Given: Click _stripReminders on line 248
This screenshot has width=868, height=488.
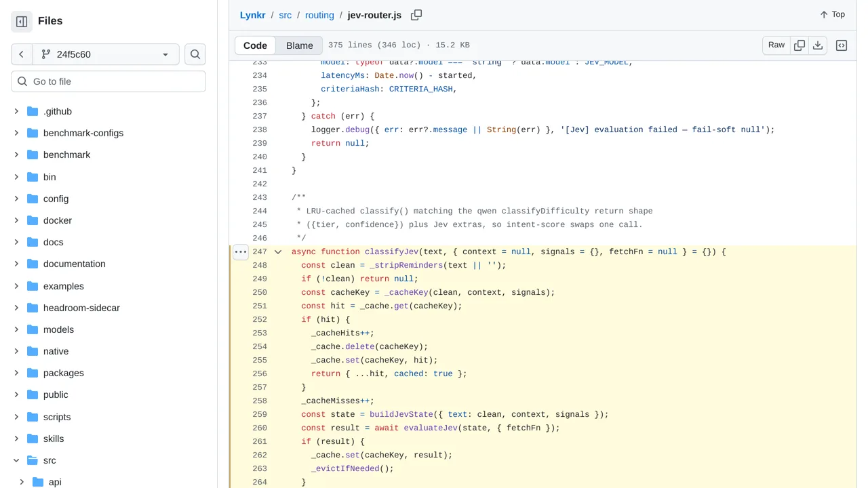Looking at the screenshot, I should [x=406, y=266].
